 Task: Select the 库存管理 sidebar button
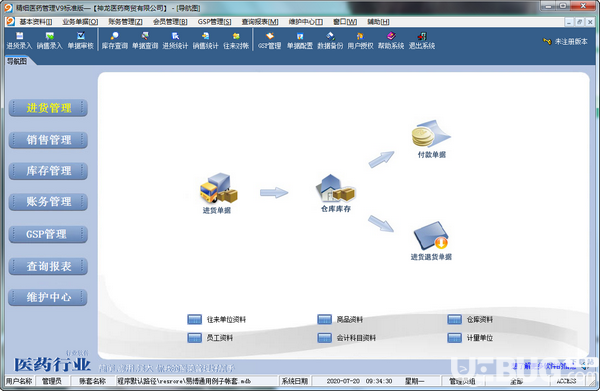tap(48, 171)
